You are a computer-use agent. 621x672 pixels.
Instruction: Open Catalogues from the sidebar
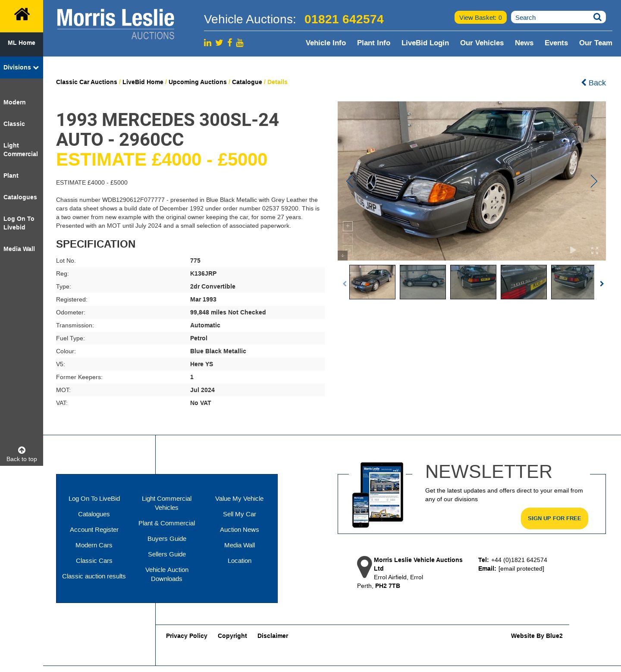pyautogui.click(x=20, y=197)
